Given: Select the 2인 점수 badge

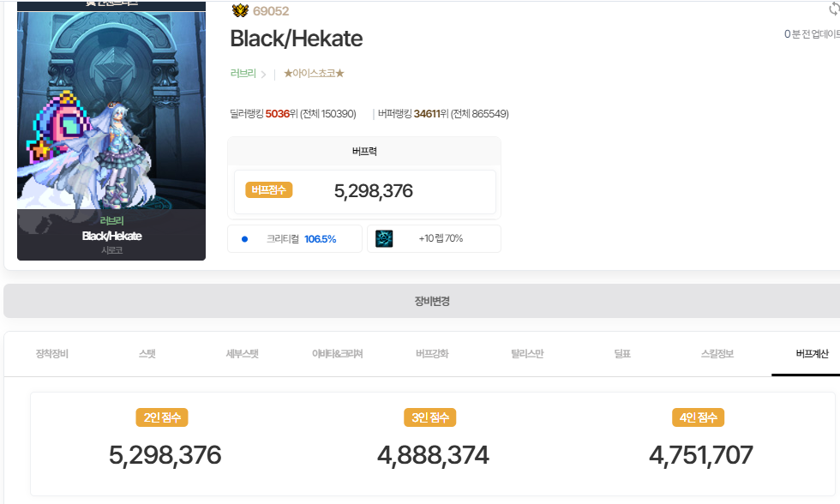Looking at the screenshot, I should click(161, 417).
